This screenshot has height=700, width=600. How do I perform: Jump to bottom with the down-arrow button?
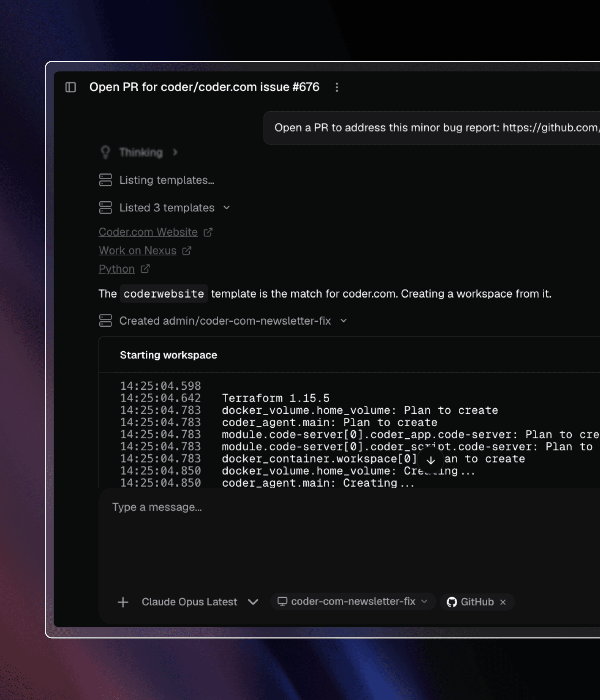coord(431,460)
